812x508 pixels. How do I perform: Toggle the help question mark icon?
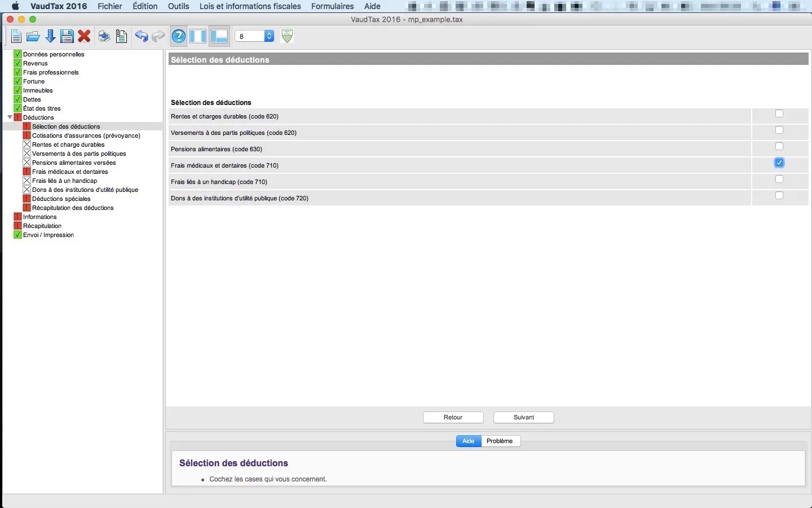click(179, 37)
